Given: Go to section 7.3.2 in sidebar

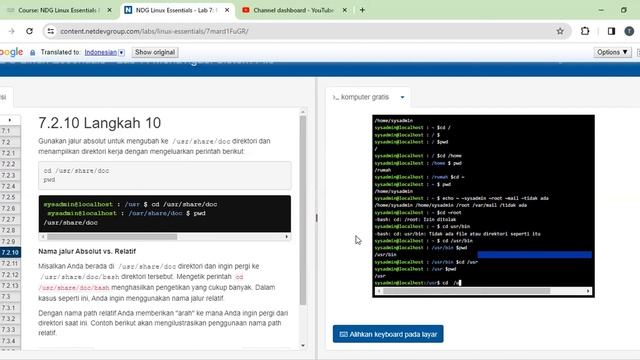Looking at the screenshot, I should pos(10,318).
